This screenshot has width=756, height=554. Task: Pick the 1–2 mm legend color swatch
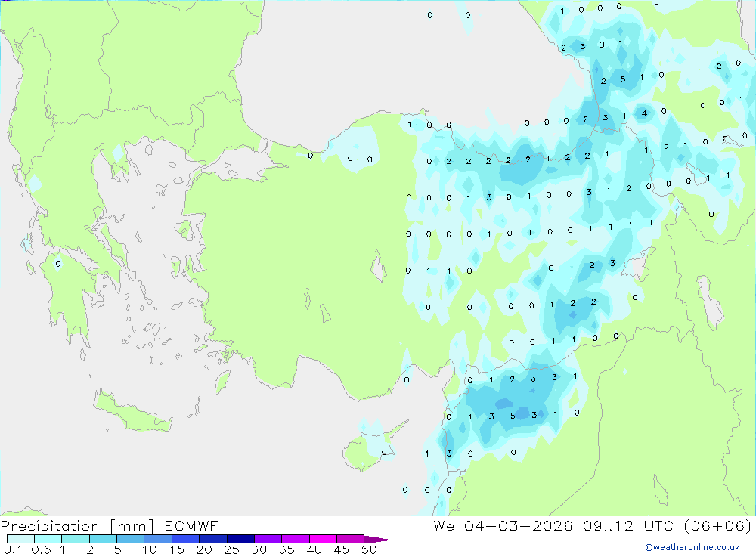[x=76, y=539]
